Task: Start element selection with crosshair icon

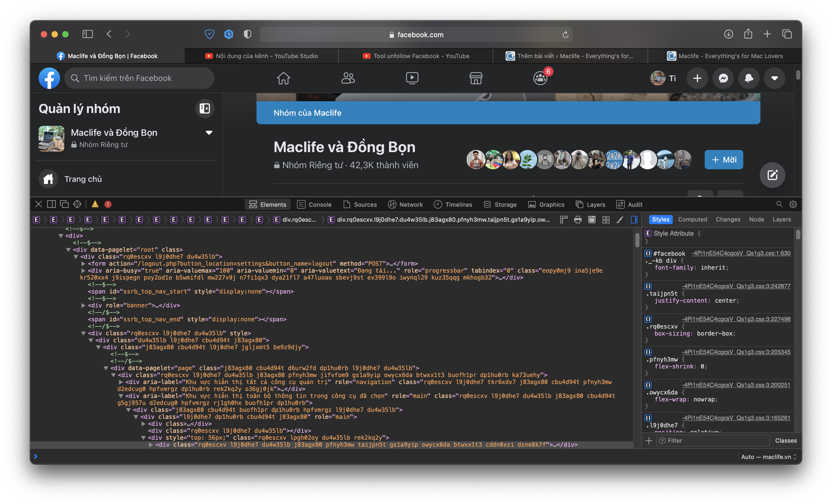Action: 77,204
